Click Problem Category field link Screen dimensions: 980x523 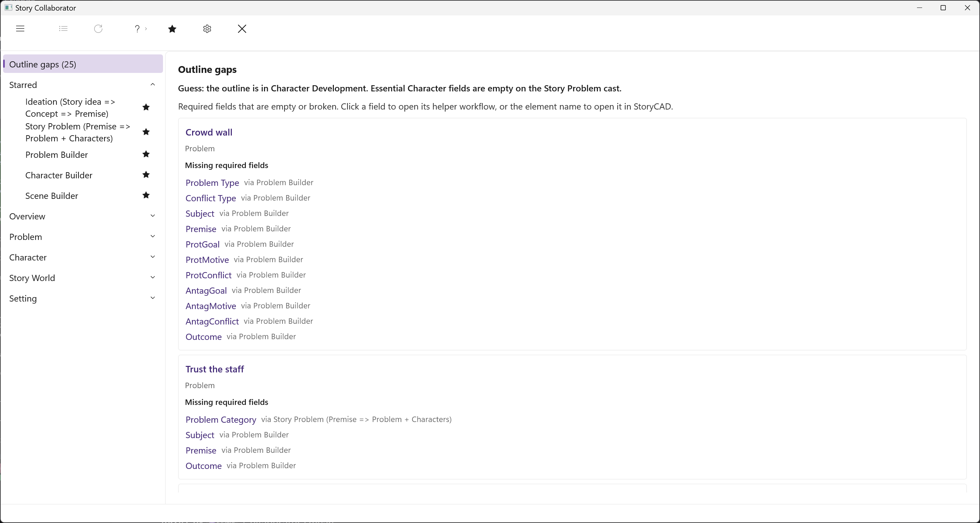(221, 420)
